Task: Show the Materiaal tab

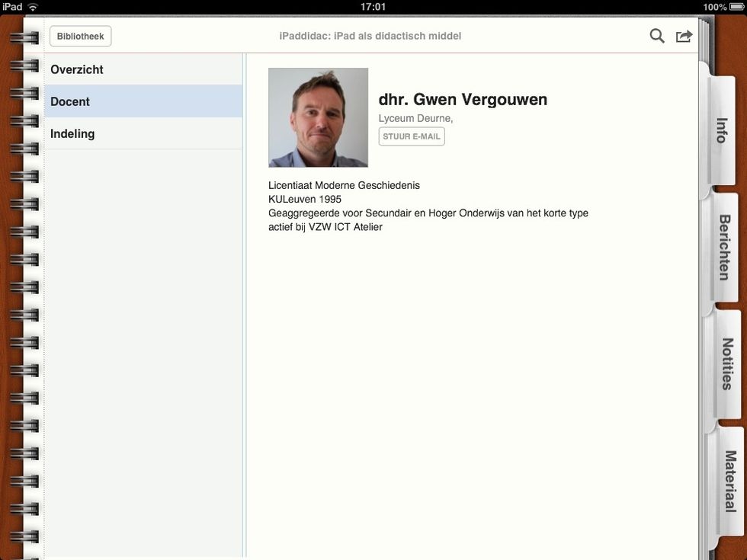Action: pos(729,480)
